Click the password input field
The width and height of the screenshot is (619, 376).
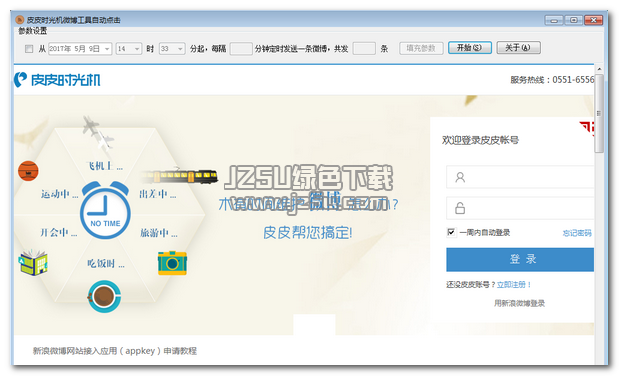(520, 208)
